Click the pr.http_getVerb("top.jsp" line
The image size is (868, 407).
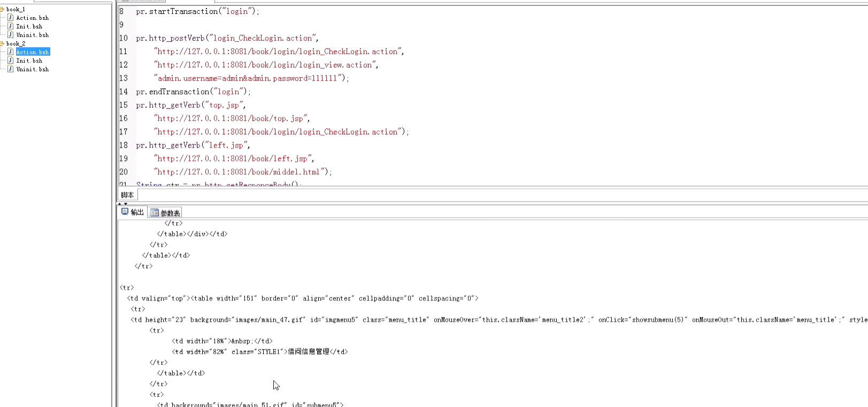coord(191,105)
